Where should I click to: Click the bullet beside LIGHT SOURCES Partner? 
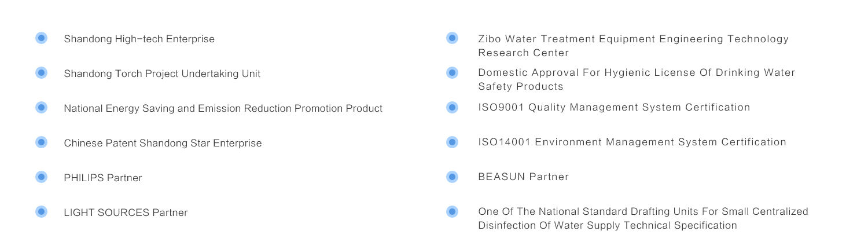pyautogui.click(x=41, y=212)
